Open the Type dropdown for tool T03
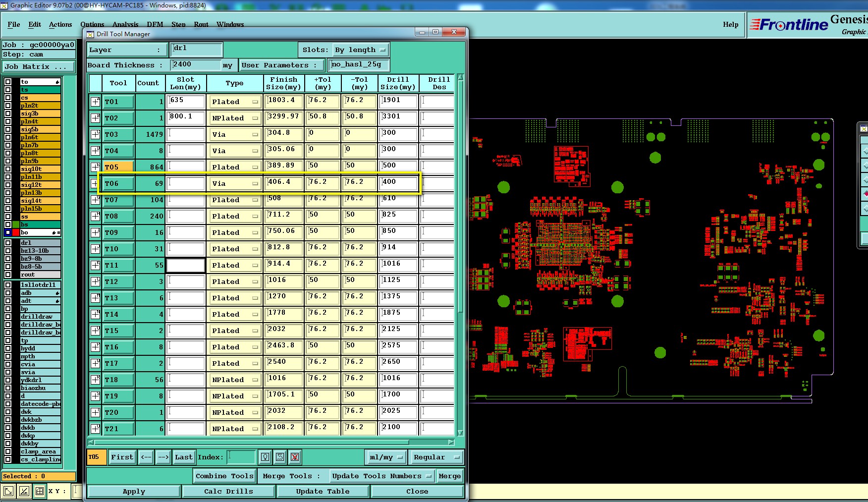This screenshot has width=868, height=502. point(235,134)
